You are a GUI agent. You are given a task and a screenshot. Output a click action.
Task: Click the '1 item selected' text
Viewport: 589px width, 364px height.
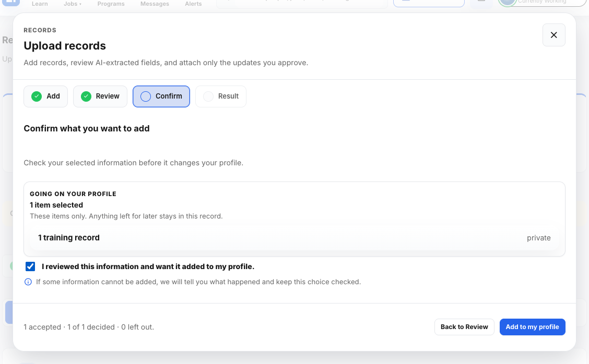click(x=56, y=205)
